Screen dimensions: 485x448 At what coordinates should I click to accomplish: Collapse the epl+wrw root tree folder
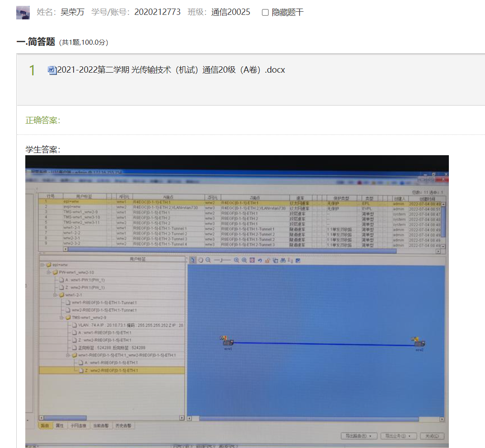click(x=42, y=265)
